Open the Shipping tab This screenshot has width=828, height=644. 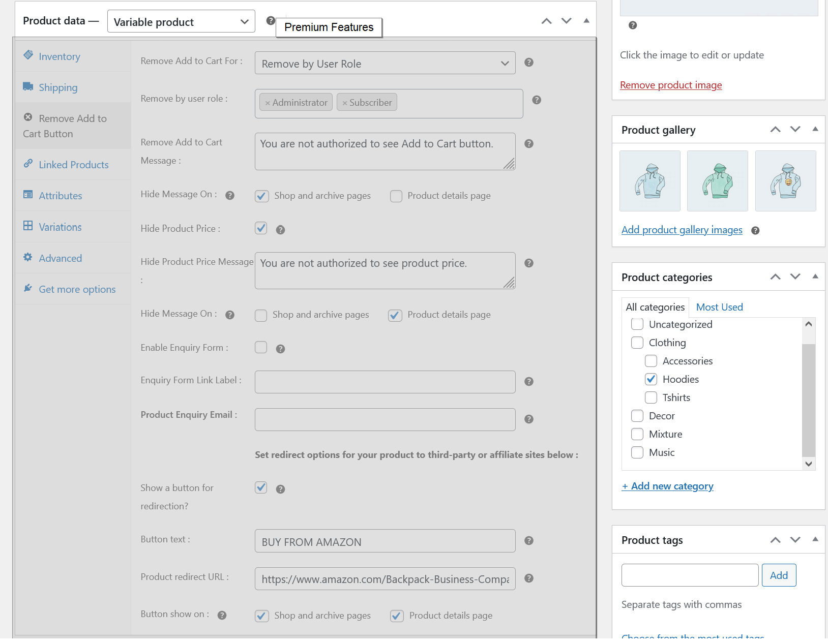58,87
